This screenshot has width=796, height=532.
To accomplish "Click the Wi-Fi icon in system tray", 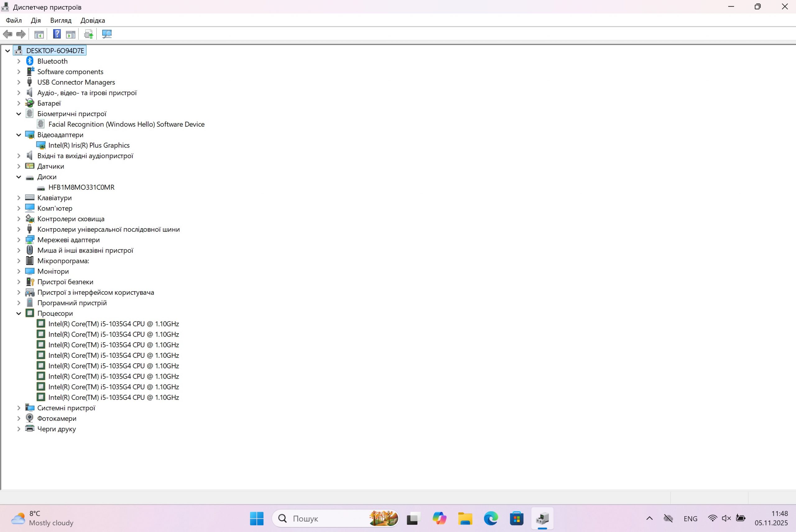I will point(712,518).
